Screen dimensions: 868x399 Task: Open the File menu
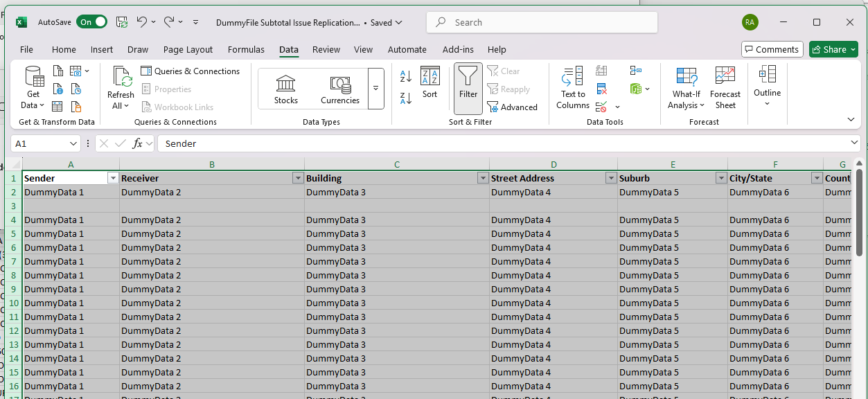point(26,50)
